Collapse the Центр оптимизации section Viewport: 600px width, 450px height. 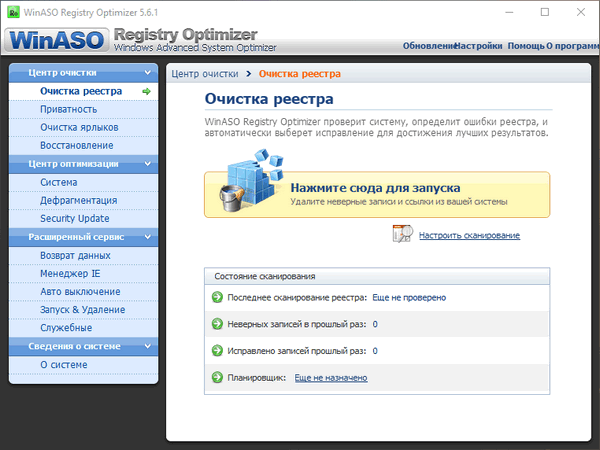(x=148, y=164)
